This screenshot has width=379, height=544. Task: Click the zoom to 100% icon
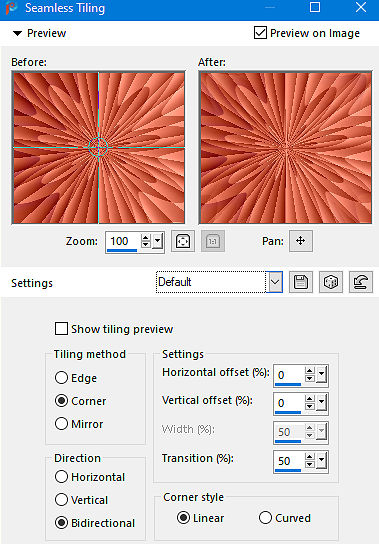213,241
